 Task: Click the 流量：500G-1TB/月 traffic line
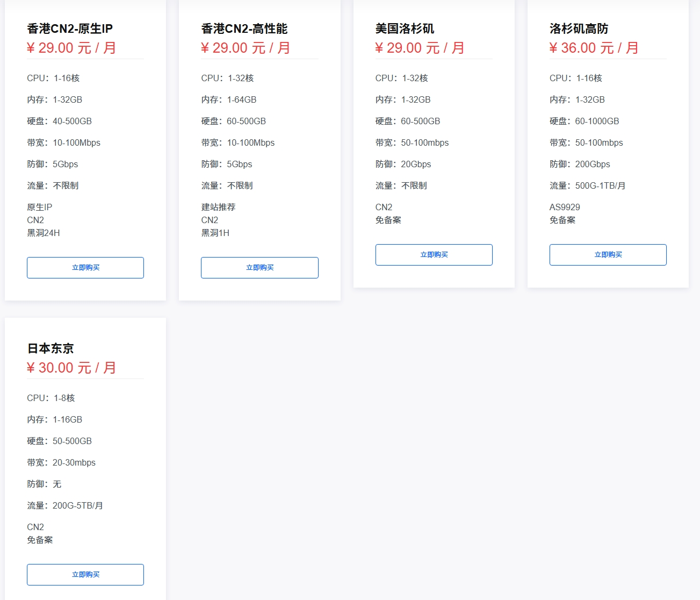pos(587,185)
